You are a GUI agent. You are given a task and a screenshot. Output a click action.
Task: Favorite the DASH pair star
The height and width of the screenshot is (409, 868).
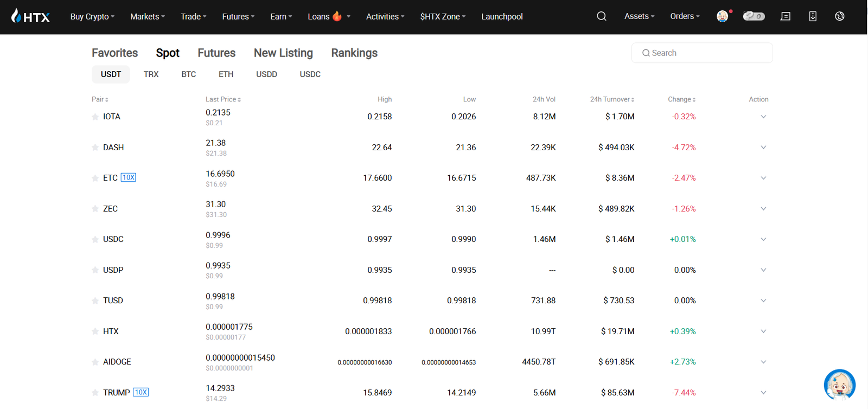[x=95, y=148]
